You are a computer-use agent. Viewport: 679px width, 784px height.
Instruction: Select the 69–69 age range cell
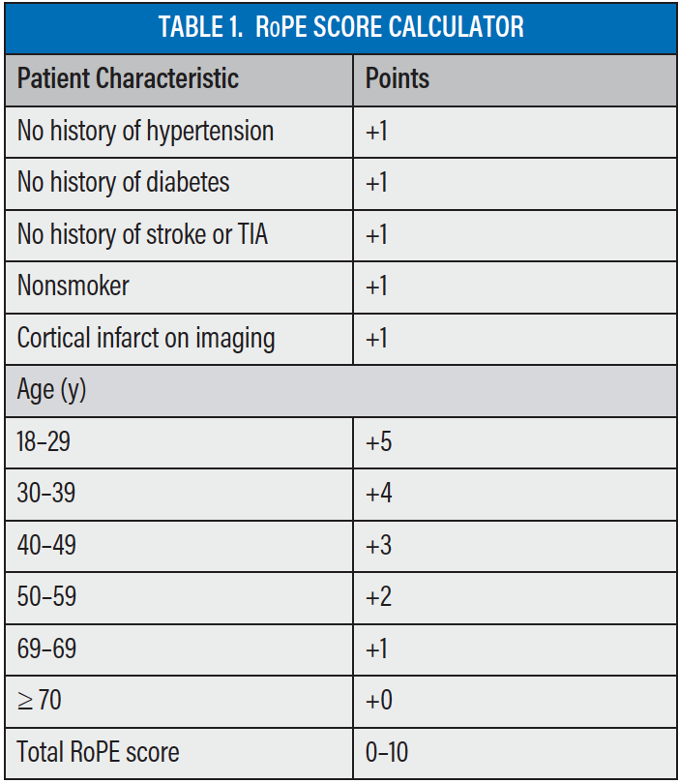45,648
